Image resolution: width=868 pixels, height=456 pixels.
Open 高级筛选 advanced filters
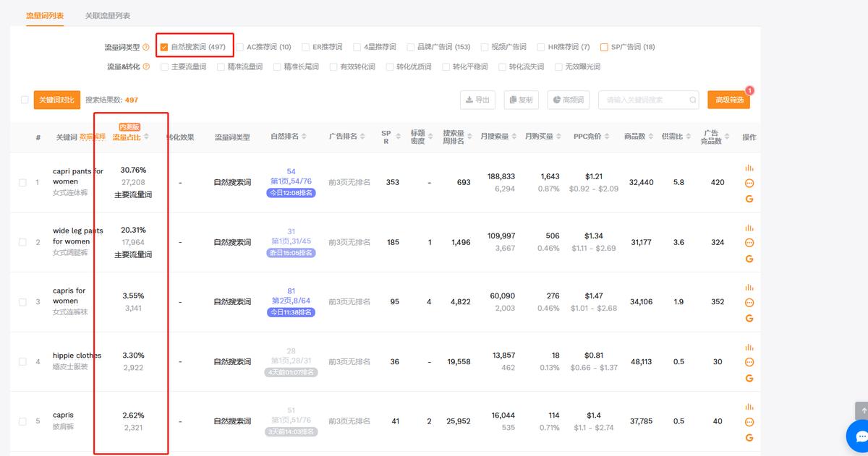pos(730,100)
